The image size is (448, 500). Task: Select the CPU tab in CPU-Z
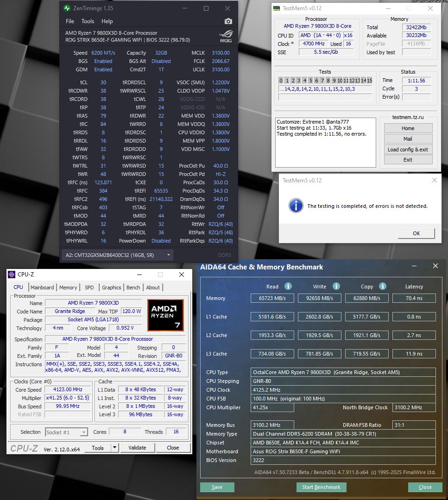(x=18, y=287)
